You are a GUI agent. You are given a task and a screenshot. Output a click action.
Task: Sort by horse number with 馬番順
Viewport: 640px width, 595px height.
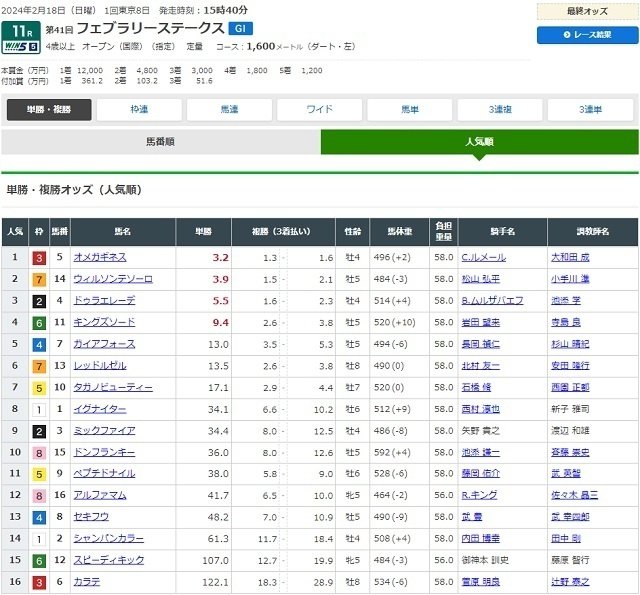tap(161, 142)
